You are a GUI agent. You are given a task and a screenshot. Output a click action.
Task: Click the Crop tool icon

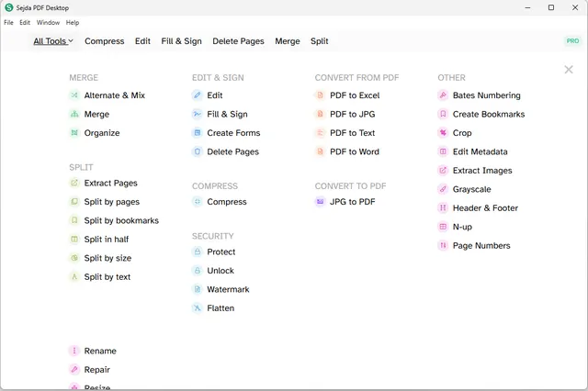(443, 132)
